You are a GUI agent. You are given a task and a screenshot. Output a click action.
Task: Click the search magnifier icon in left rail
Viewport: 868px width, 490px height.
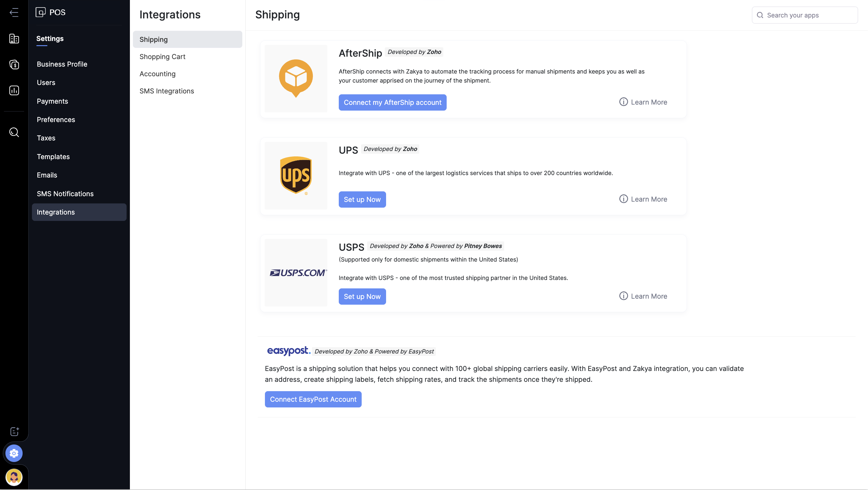click(x=14, y=132)
